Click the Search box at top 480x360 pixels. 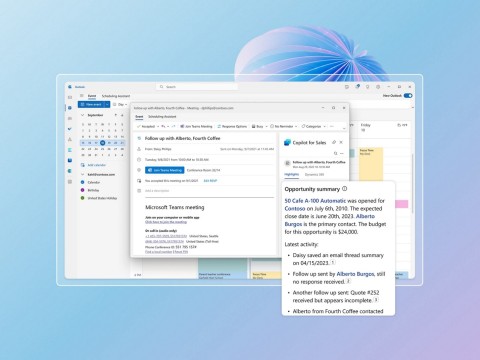tap(197, 87)
